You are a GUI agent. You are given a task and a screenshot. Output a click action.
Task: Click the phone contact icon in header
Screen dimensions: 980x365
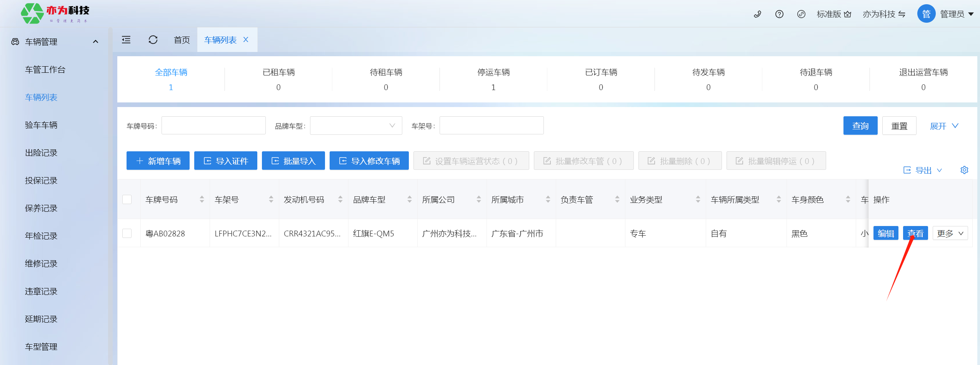757,14
